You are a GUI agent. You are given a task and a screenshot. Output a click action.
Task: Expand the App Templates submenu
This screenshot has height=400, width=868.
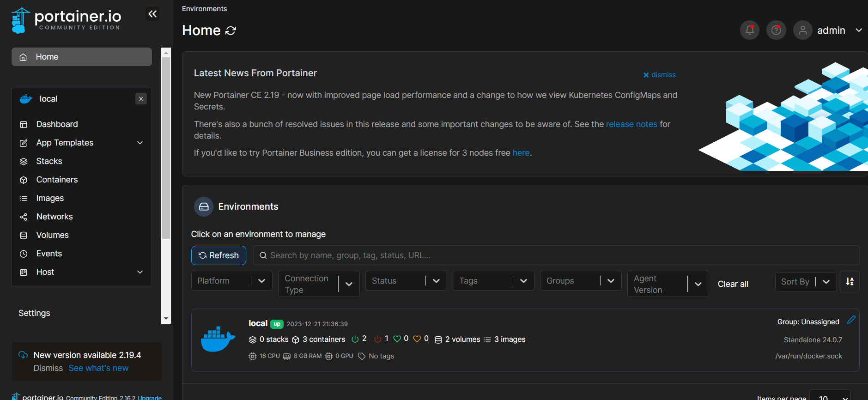pyautogui.click(x=140, y=143)
